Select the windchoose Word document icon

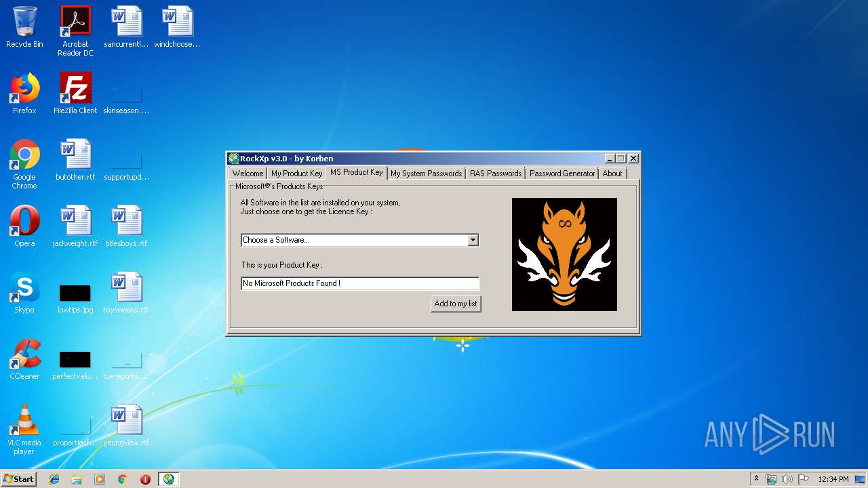[x=177, y=27]
